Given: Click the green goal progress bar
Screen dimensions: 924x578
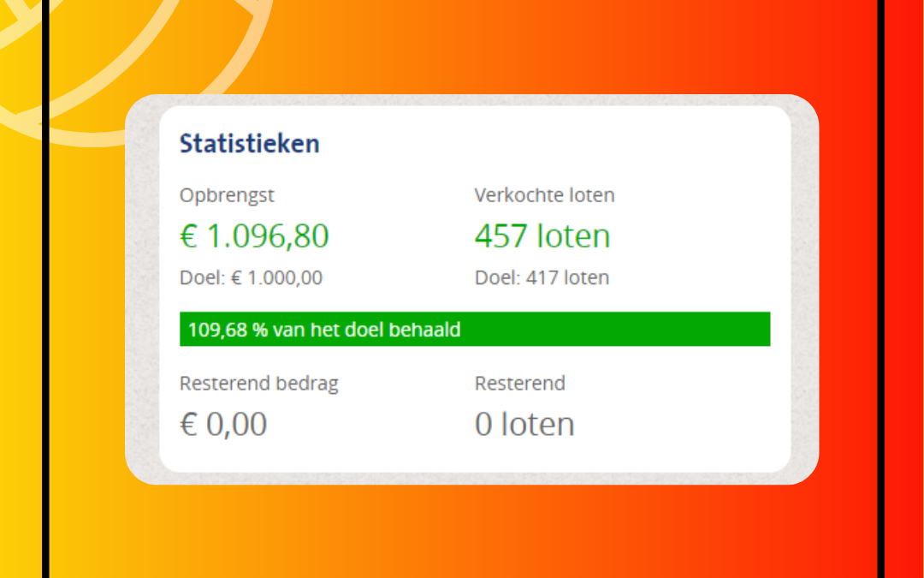Looking at the screenshot, I should tap(599, 330).
